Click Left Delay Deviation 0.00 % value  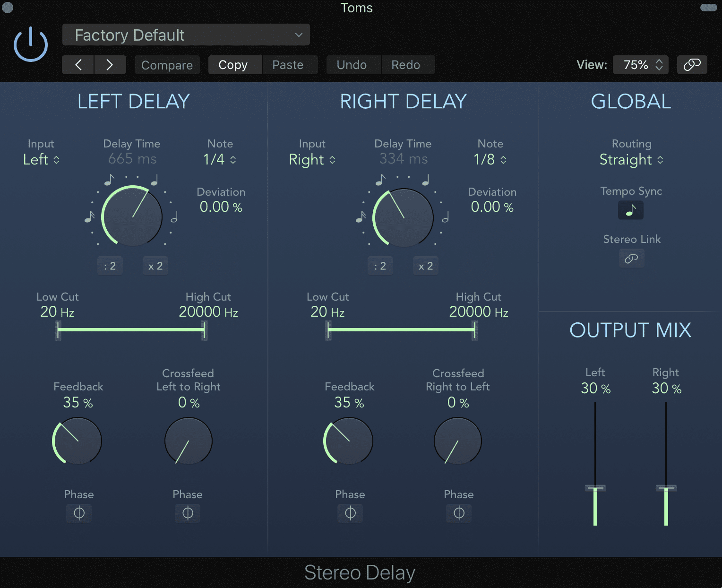point(221,207)
